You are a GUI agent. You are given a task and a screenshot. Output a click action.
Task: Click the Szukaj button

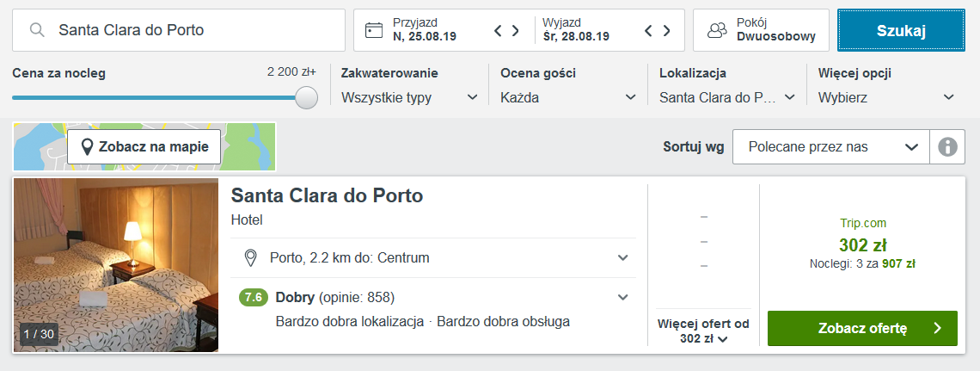pos(901,30)
